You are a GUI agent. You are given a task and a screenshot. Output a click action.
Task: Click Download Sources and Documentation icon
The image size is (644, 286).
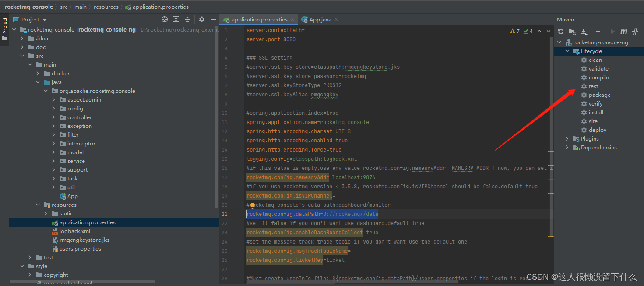point(584,32)
